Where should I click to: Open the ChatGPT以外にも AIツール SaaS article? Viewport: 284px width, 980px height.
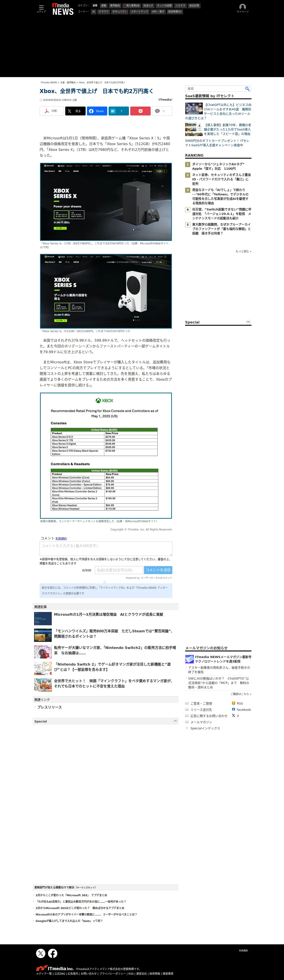coord(218,111)
